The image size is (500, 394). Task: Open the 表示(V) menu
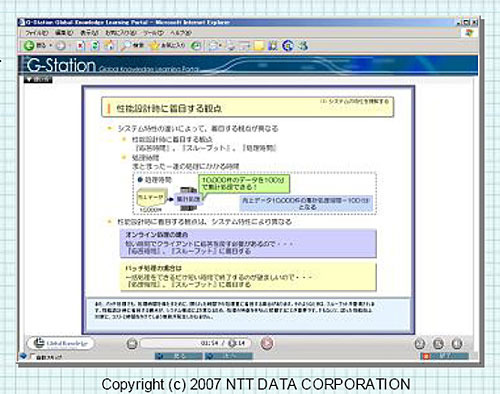click(89, 33)
